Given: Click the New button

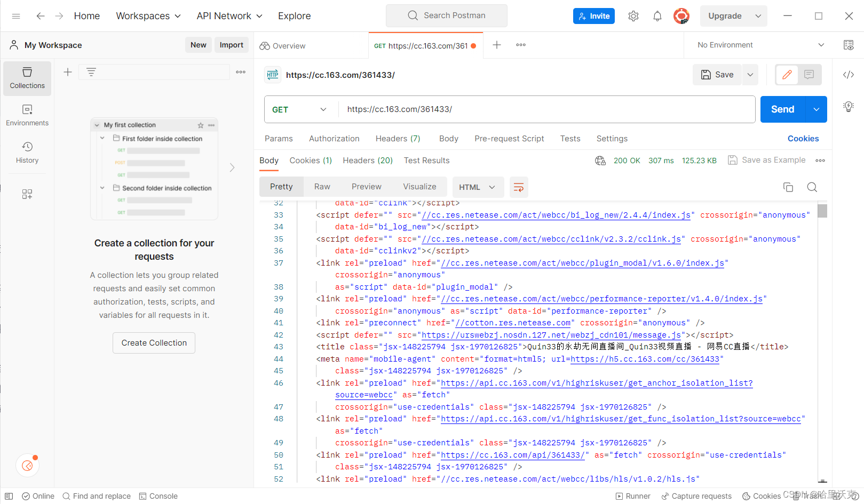Looking at the screenshot, I should point(199,45).
